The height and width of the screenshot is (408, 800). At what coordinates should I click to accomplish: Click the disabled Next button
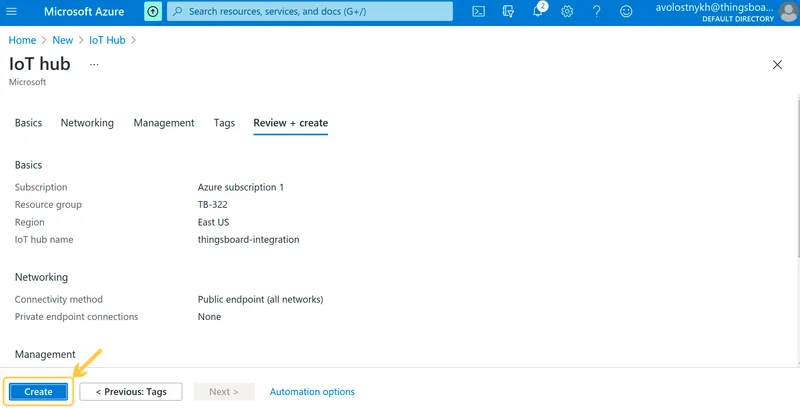click(224, 392)
